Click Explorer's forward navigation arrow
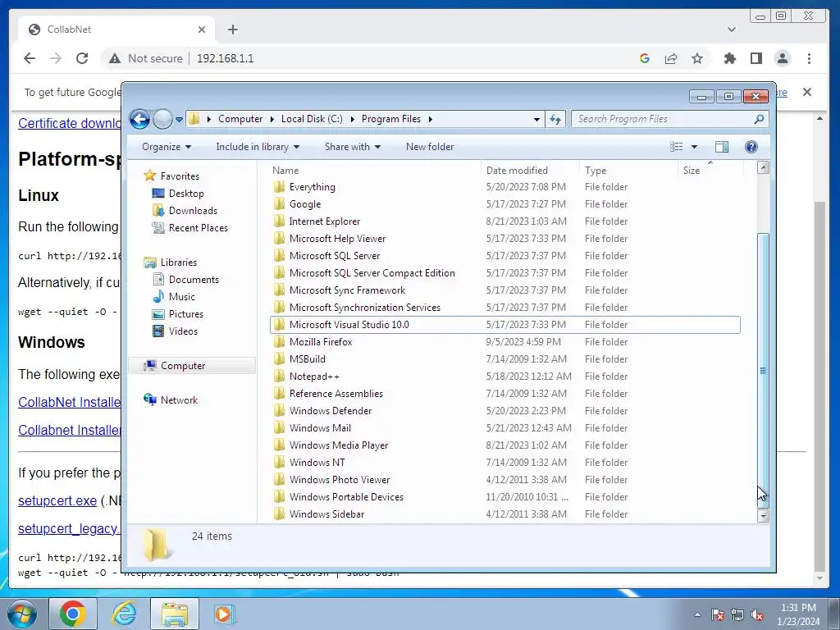 pos(162,119)
